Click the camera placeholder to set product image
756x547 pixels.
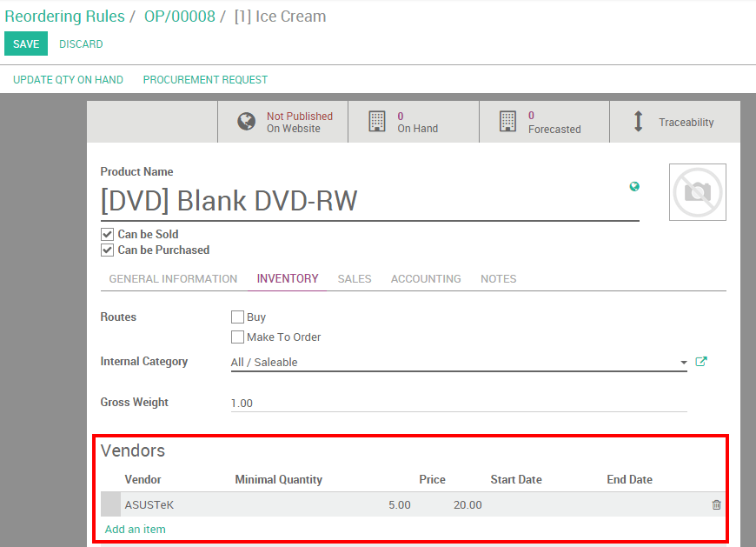click(697, 191)
